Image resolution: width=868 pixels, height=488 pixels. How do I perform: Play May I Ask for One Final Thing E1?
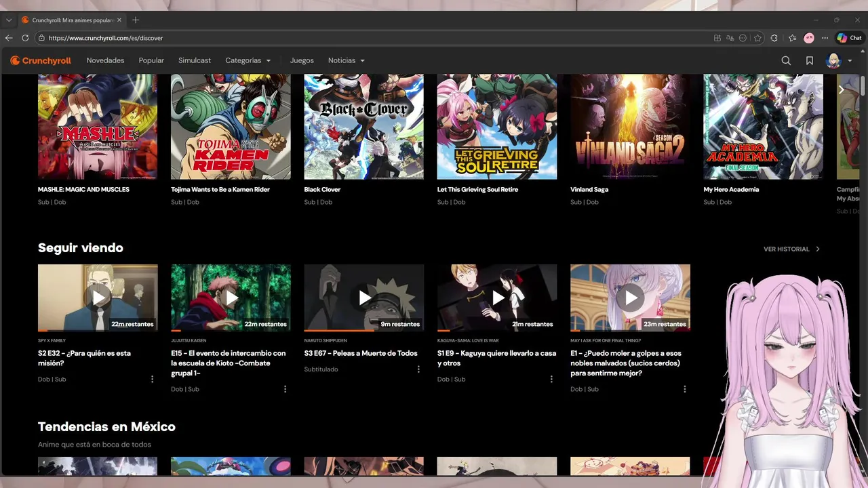click(630, 297)
